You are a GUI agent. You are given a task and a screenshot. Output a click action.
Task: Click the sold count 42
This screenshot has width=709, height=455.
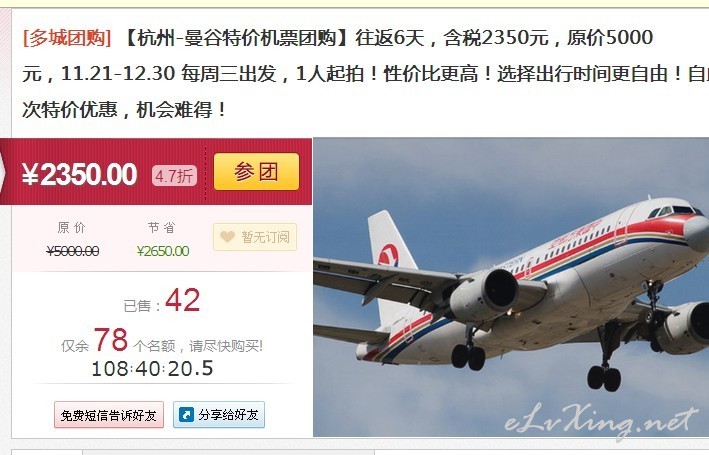183,299
